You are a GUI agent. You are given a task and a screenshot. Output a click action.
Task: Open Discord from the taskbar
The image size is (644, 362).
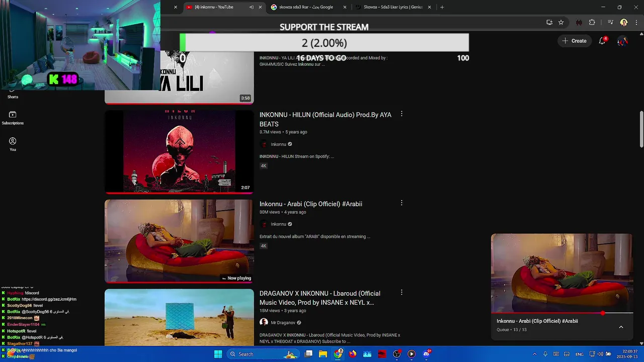(x=427, y=354)
